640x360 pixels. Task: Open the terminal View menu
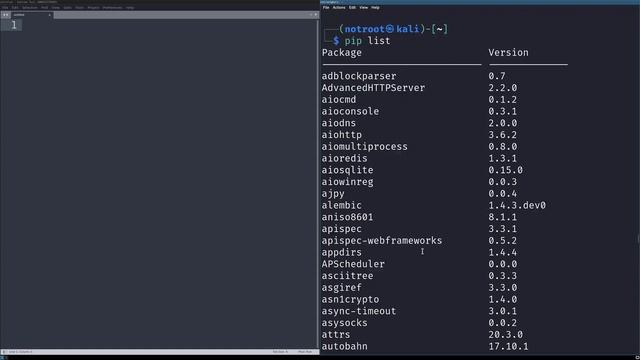pos(364,7)
